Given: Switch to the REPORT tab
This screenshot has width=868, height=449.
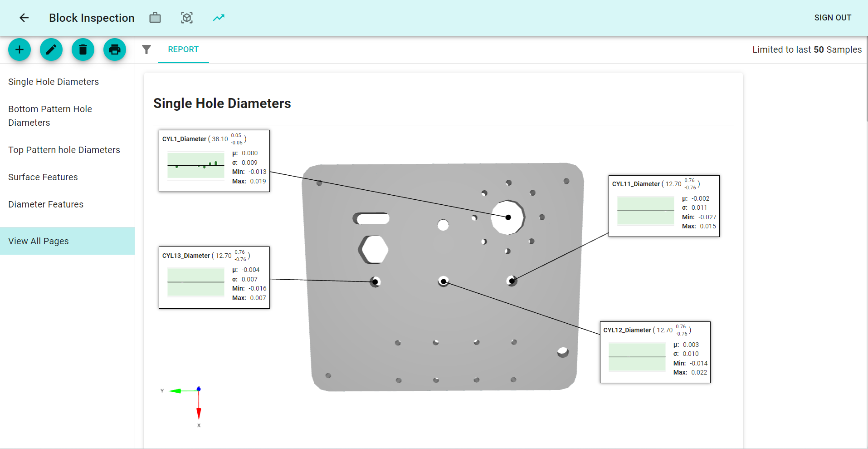Looking at the screenshot, I should click(183, 49).
